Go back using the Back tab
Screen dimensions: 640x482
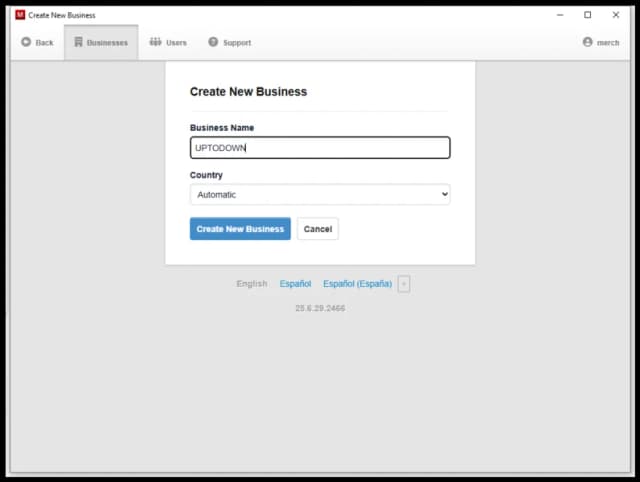point(37,42)
